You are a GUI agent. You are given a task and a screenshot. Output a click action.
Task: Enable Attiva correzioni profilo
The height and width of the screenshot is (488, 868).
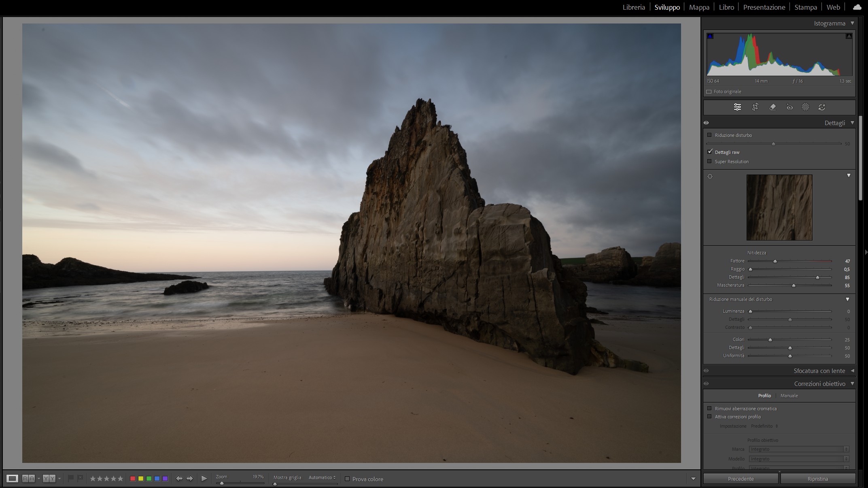(x=709, y=417)
